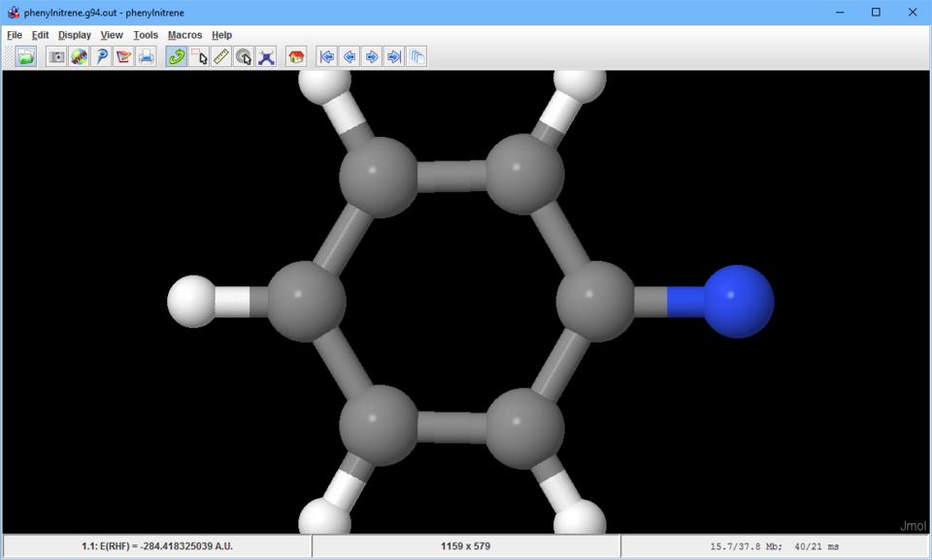The image size is (932, 560).
Task: Click the export image camera icon
Action: click(57, 57)
